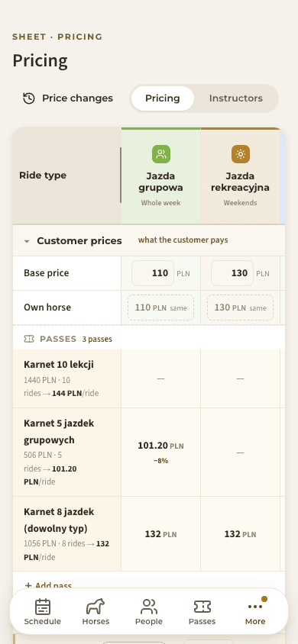
Task: Switch to the Pricing tab
Action: (162, 98)
